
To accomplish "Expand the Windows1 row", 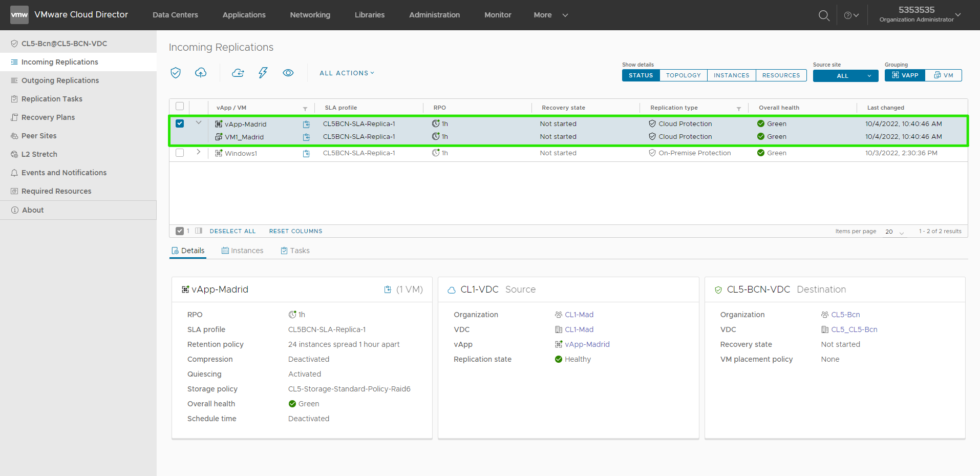I will tap(199, 152).
